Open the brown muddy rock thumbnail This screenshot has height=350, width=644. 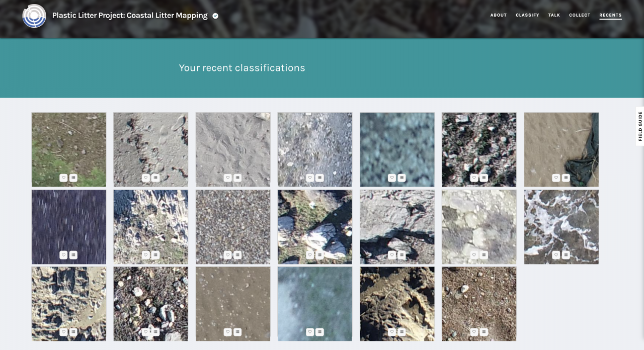pos(397,304)
